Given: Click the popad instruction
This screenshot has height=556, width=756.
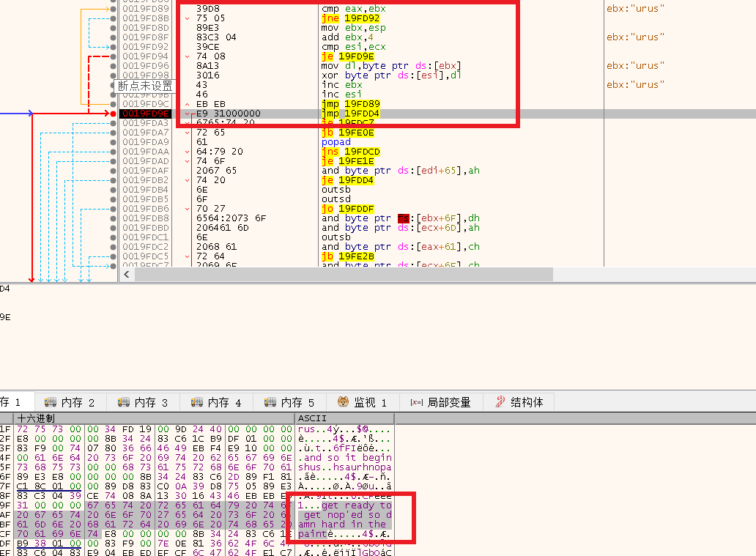Looking at the screenshot, I should 336,142.
